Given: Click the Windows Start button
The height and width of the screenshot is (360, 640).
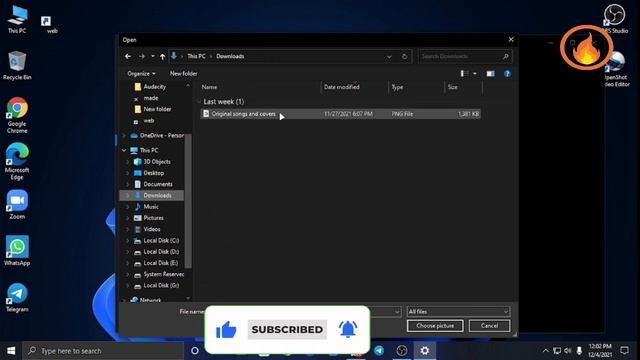Looking at the screenshot, I should click(11, 351).
